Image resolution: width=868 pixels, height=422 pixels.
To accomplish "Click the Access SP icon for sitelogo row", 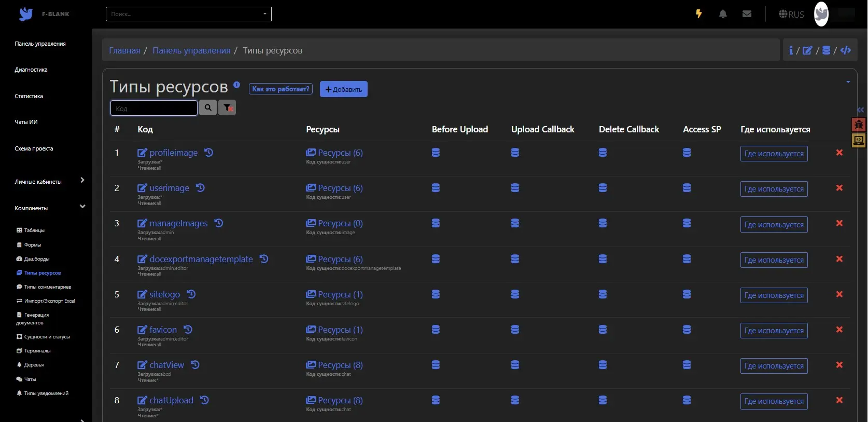I will point(687,294).
